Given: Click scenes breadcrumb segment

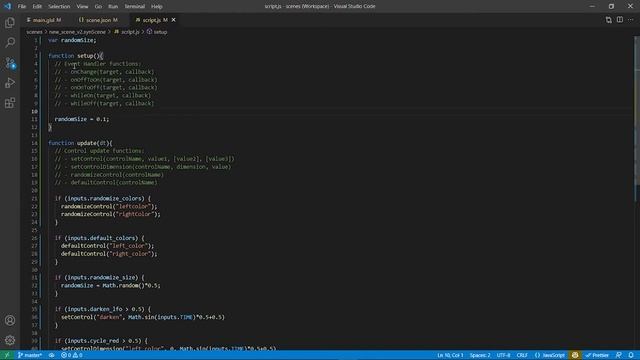Looking at the screenshot, I should click(34, 31).
